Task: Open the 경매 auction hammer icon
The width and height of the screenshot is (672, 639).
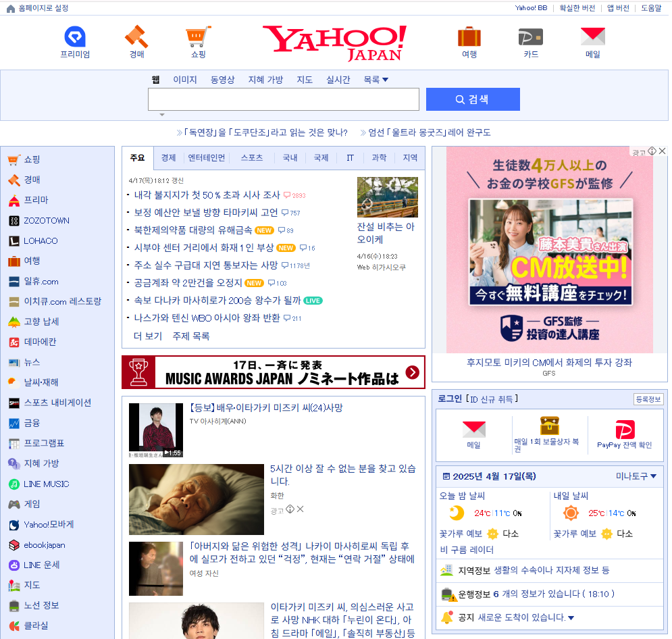Action: tap(136, 37)
